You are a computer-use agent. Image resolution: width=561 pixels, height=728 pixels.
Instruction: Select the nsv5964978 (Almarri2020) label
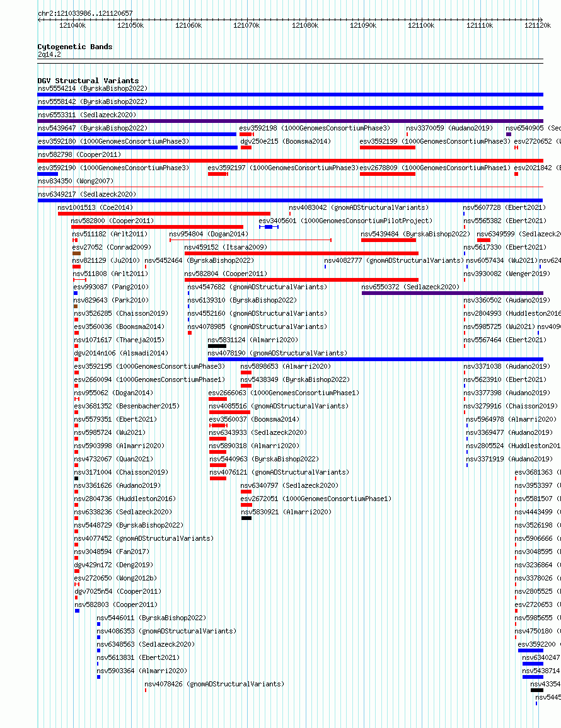(511, 419)
